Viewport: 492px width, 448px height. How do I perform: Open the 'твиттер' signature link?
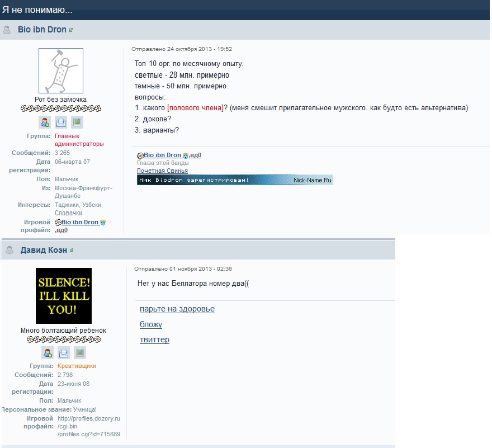[154, 339]
